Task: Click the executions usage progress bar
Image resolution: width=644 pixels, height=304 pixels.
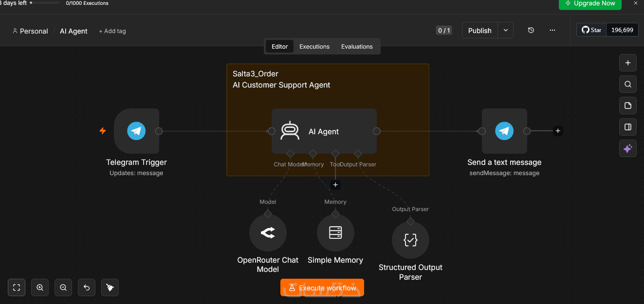Action: point(45,2)
